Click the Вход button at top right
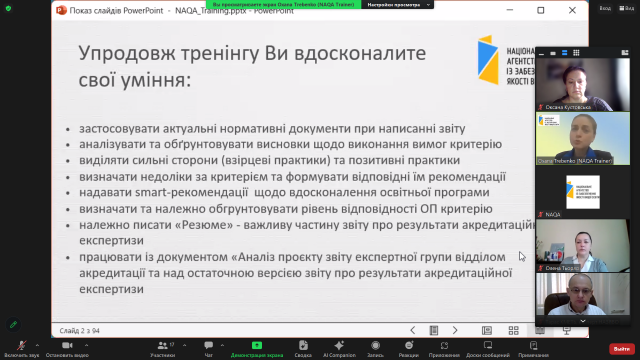The height and width of the screenshot is (360, 640). [605, 8]
